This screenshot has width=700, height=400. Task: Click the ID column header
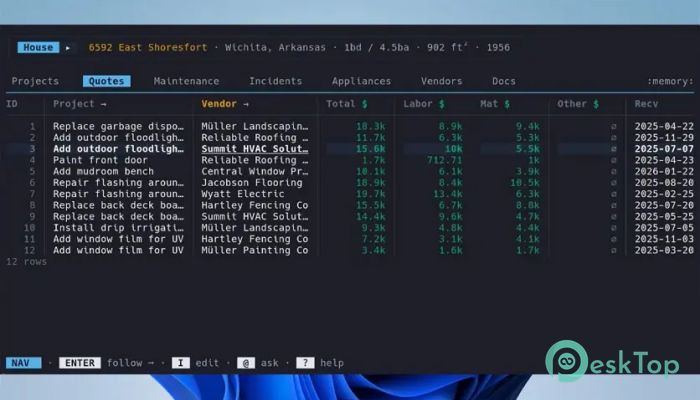point(12,104)
